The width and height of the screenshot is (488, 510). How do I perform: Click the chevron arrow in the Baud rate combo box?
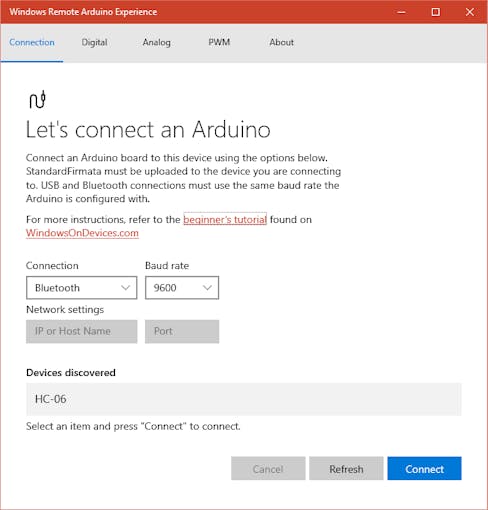pos(207,288)
